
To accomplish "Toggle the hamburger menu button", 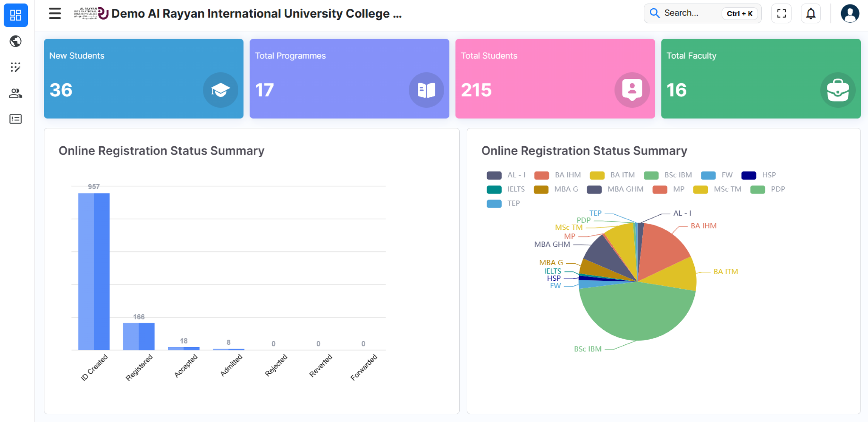I will coord(55,14).
